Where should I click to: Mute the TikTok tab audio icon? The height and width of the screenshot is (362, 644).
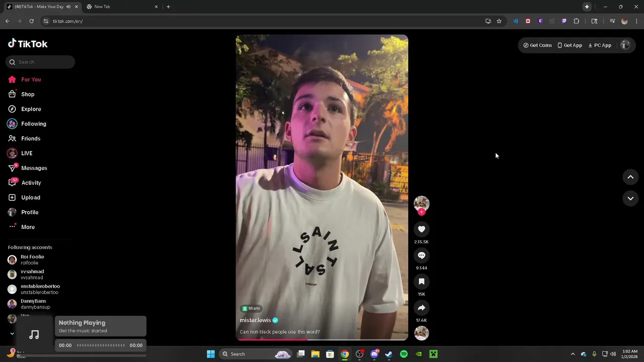point(68,7)
